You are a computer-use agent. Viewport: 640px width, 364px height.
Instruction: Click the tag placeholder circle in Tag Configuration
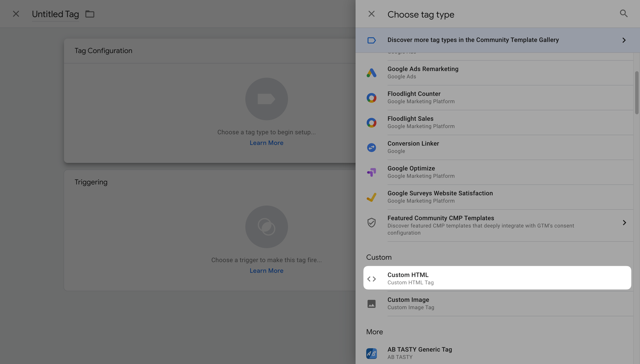pyautogui.click(x=266, y=99)
